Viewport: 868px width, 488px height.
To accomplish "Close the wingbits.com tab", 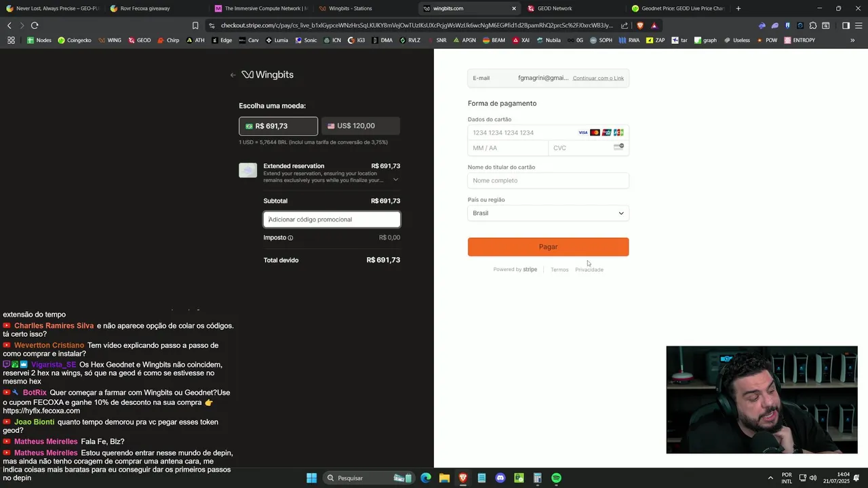I will (513, 8).
